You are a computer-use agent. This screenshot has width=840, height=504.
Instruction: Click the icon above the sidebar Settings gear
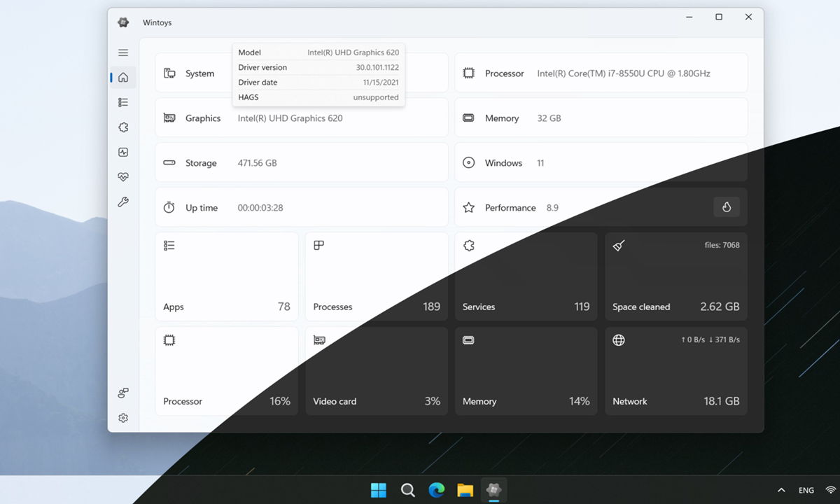pos(123,393)
